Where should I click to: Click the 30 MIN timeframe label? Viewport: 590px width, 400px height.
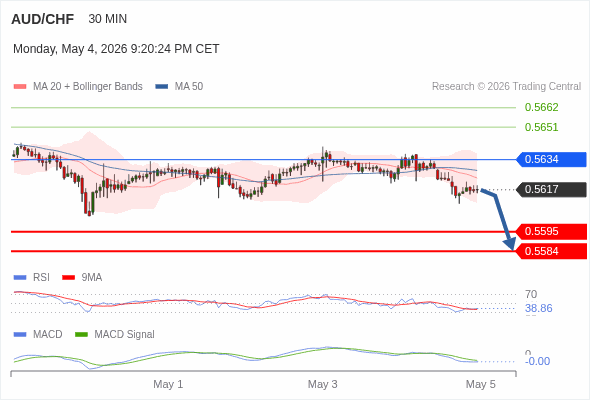108,19
